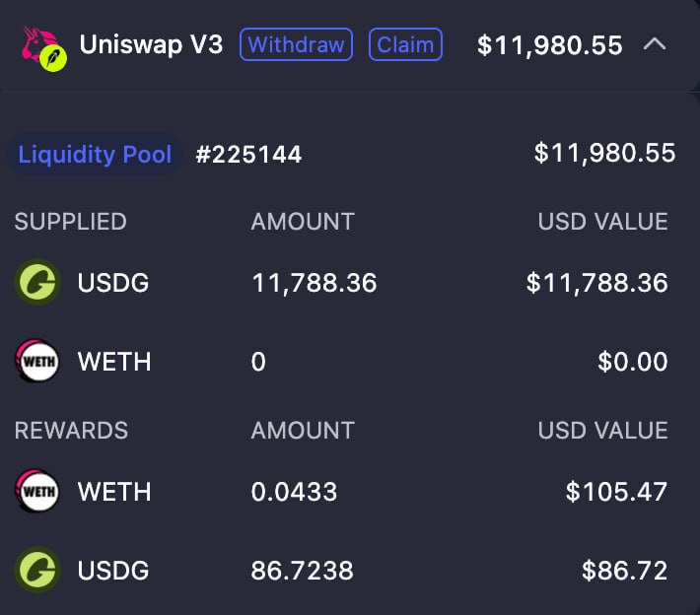The height and width of the screenshot is (615, 700).
Task: Claim the pool rewards
Action: (x=405, y=44)
